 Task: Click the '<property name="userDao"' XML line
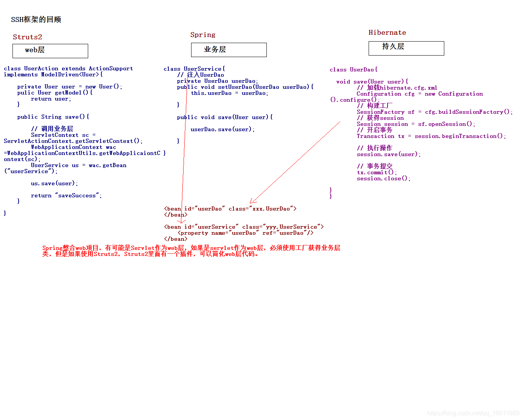point(246,233)
